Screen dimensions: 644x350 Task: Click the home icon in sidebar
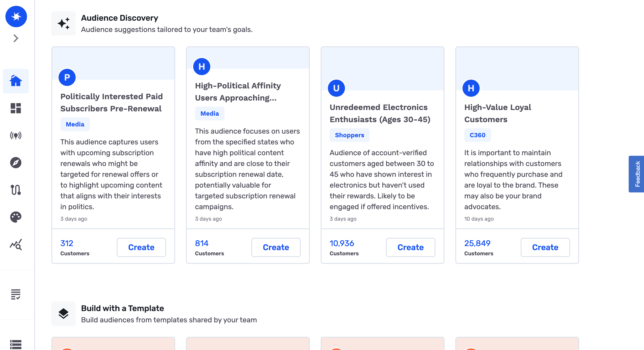16,81
